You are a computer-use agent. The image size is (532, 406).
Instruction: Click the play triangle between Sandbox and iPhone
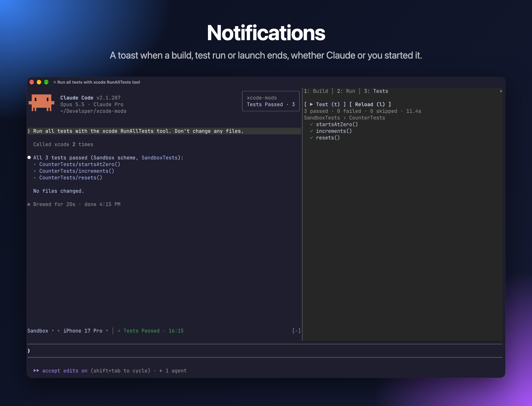tap(59, 331)
